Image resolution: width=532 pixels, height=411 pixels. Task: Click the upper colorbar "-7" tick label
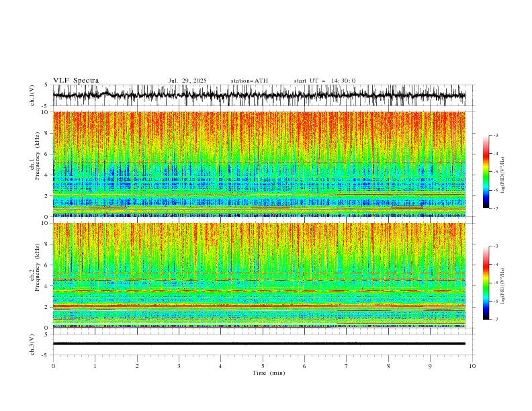[x=495, y=208]
